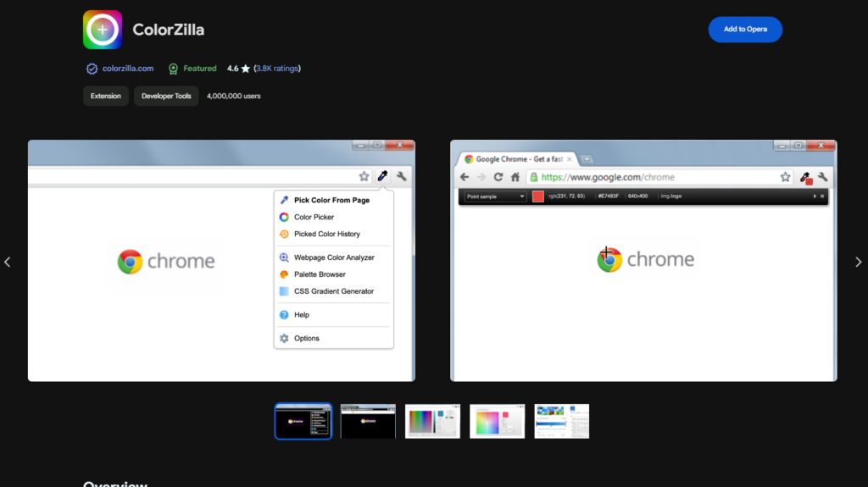Select the fourth thumbnail showing the rainbow gradient
Image resolution: width=868 pixels, height=487 pixels.
497,421
